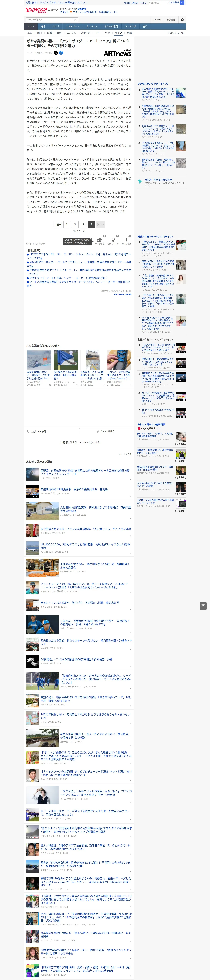Open the settings gear icon
The image size is (210, 980).
pyautogui.click(x=182, y=19)
